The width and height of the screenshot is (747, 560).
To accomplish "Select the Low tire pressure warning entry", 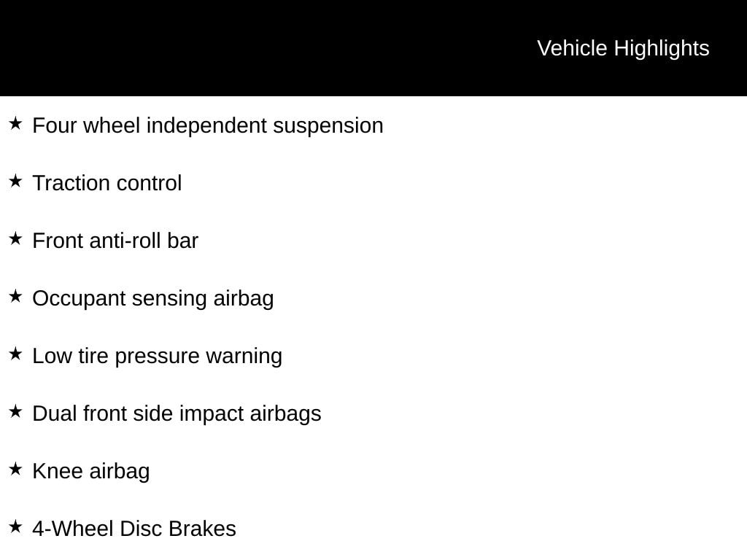I will (x=158, y=357).
